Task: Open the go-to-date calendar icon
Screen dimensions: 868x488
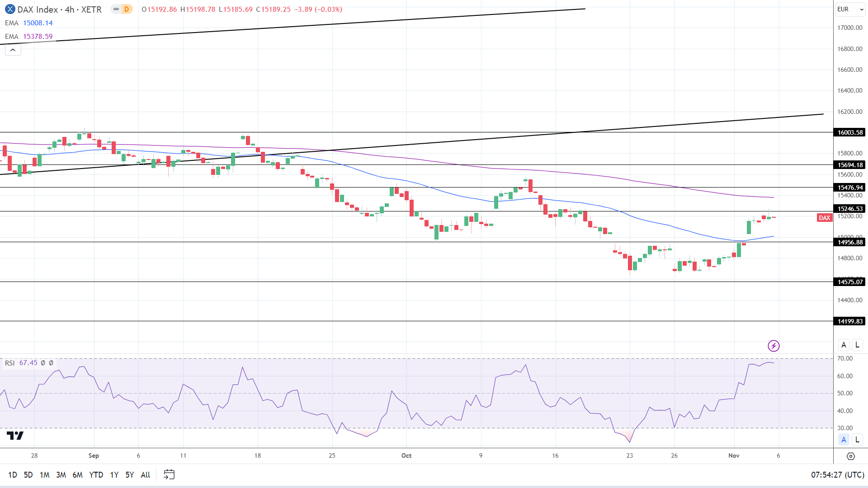Action: pyautogui.click(x=169, y=474)
